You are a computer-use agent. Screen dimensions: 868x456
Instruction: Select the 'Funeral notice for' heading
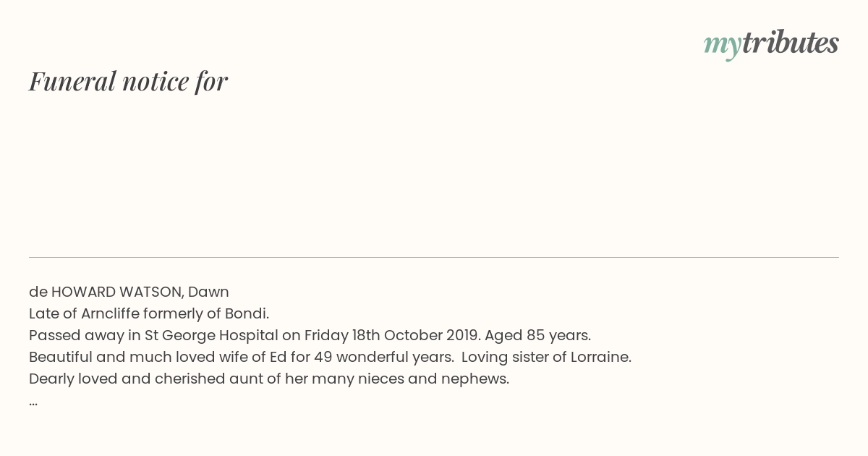[x=128, y=81]
